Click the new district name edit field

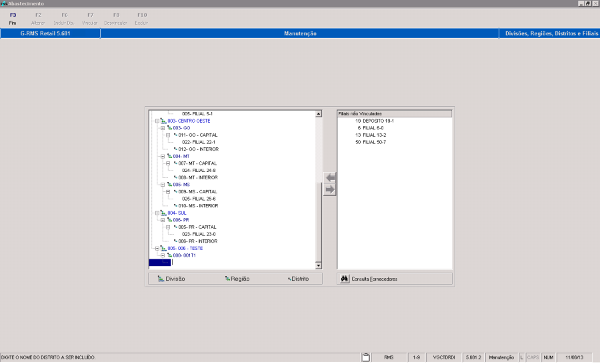[x=243, y=262]
